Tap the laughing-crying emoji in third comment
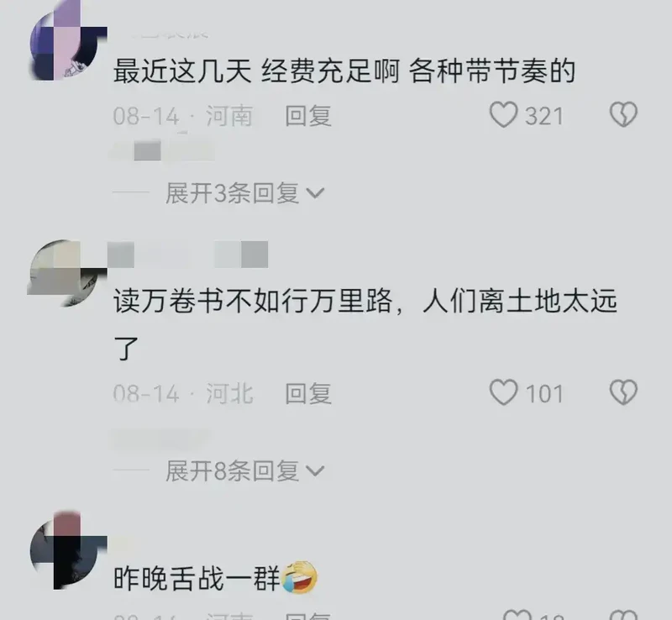 [x=300, y=577]
